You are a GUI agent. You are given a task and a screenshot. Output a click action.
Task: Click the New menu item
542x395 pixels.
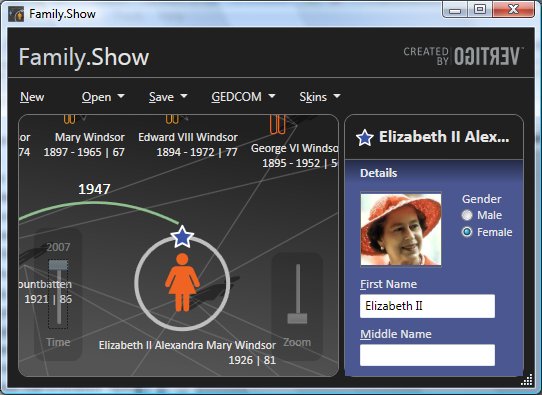pos(32,97)
